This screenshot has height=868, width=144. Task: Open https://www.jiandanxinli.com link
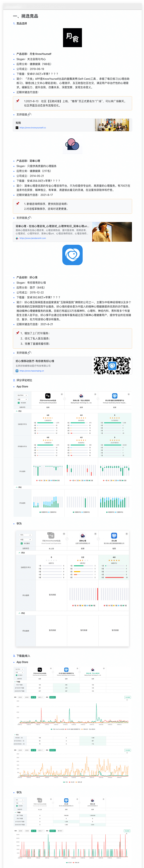coord(32,238)
